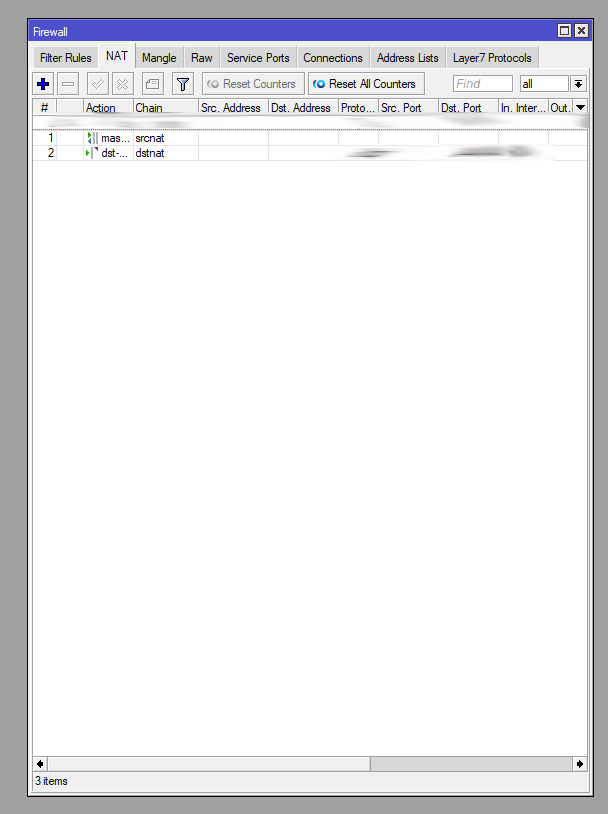Click the horizontal scrollbar right arrow
The width and height of the screenshot is (608, 814).
580,764
